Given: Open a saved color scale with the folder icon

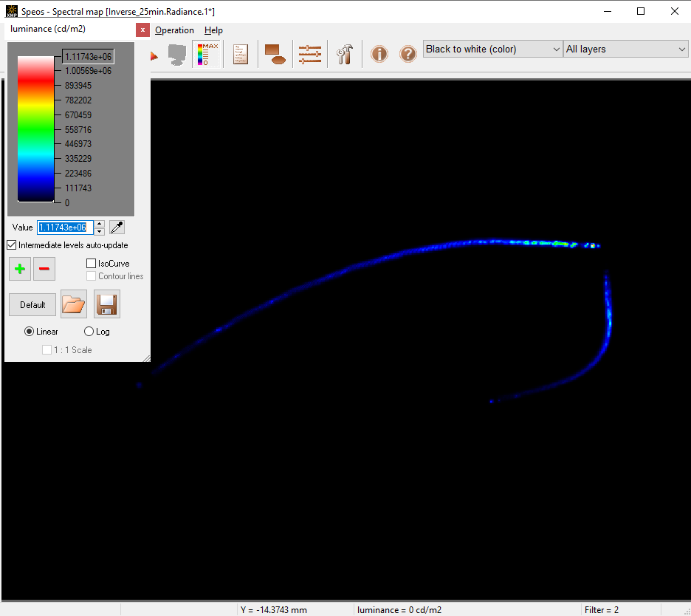Looking at the screenshot, I should (73, 304).
